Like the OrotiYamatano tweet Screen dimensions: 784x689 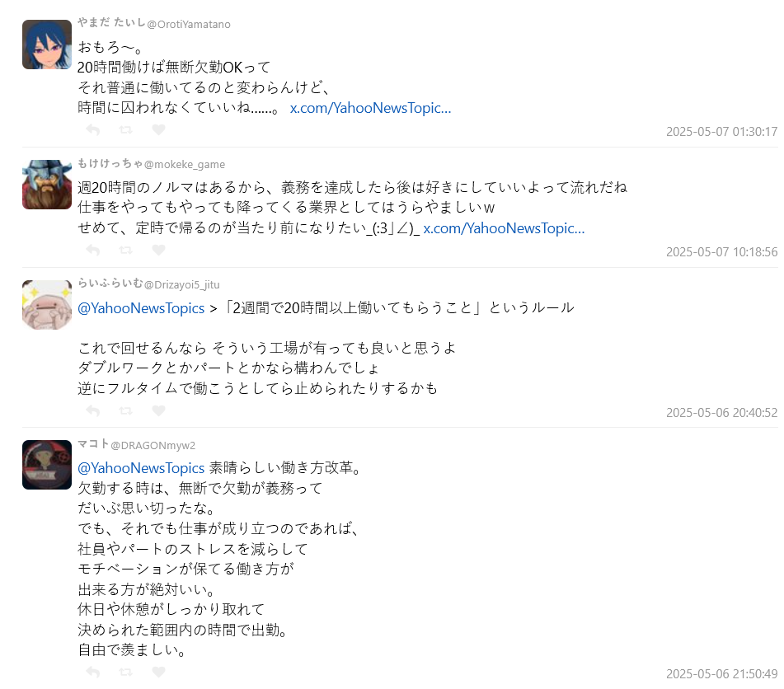(158, 130)
